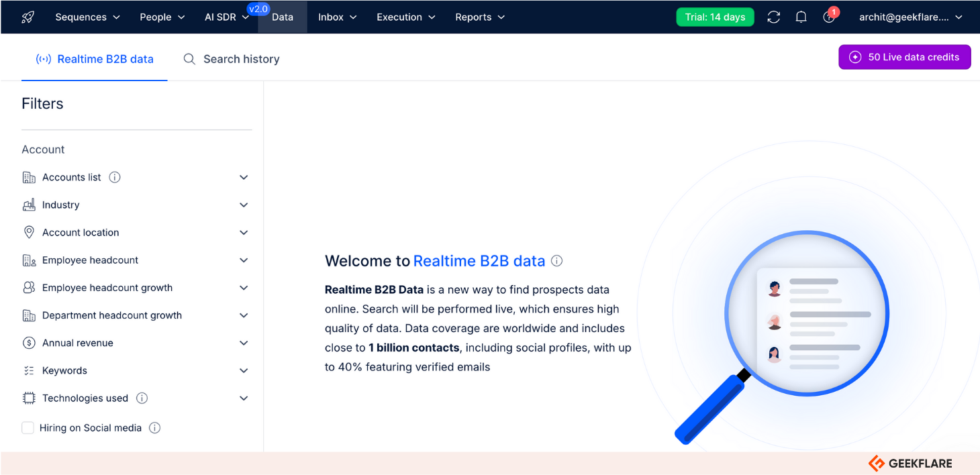Image resolution: width=980 pixels, height=475 pixels.
Task: Open the alert icon with red badge
Action: click(830, 16)
